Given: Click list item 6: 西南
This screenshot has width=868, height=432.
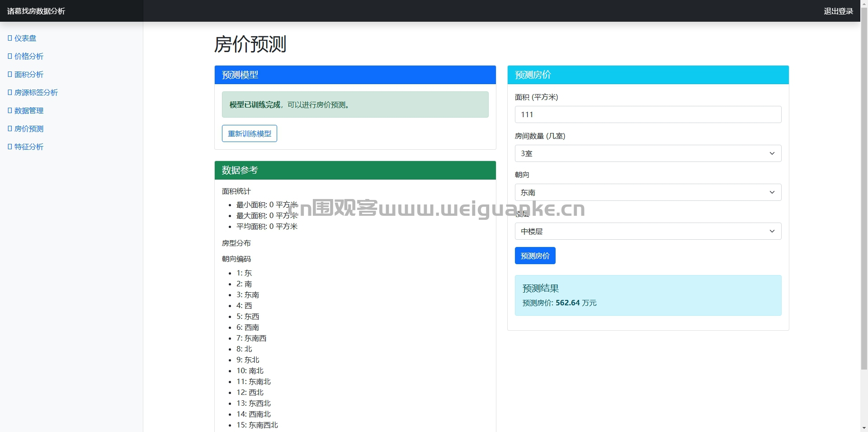Looking at the screenshot, I should 248,328.
